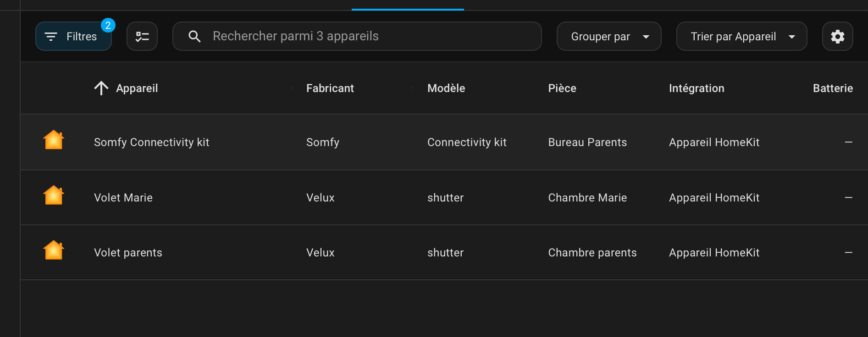Click the search magnifier icon
Screen dimensions: 868x337
(195, 37)
